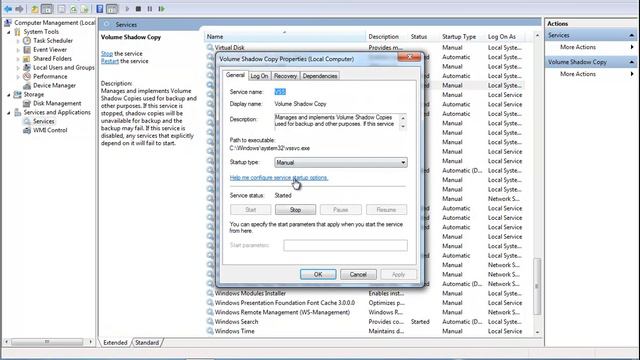Click the Start Service play toolbar icon

(127, 9)
